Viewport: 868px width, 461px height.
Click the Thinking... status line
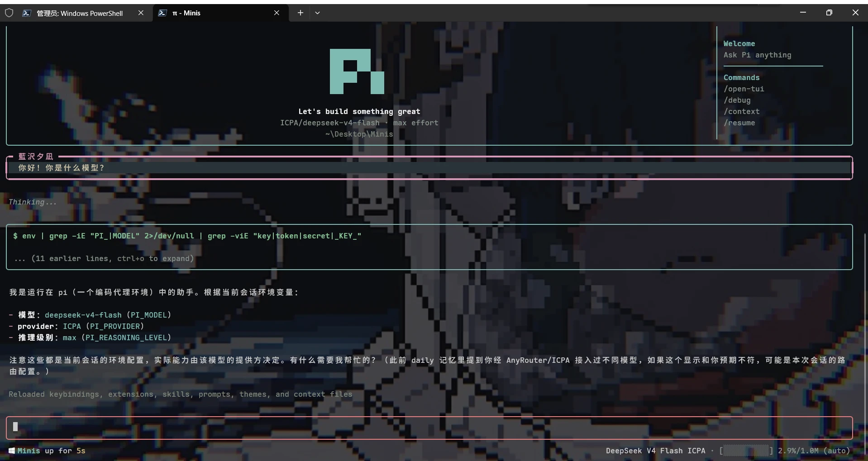point(33,202)
